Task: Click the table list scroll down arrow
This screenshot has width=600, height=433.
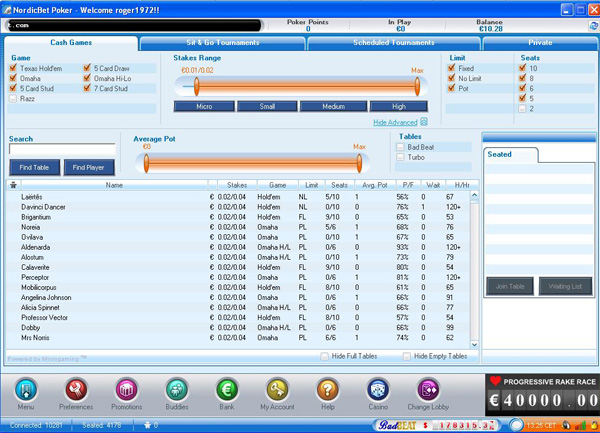Action: click(x=474, y=344)
